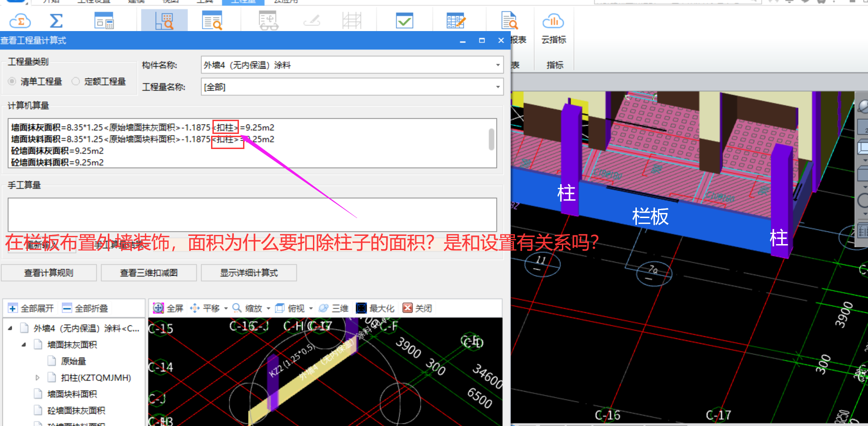Select the 墙面块料面积 tree item
Viewport: 868px width, 426px height.
pyautogui.click(x=72, y=394)
